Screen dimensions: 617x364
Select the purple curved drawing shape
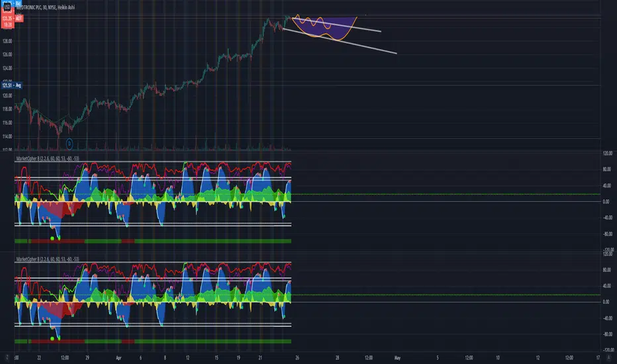324,28
